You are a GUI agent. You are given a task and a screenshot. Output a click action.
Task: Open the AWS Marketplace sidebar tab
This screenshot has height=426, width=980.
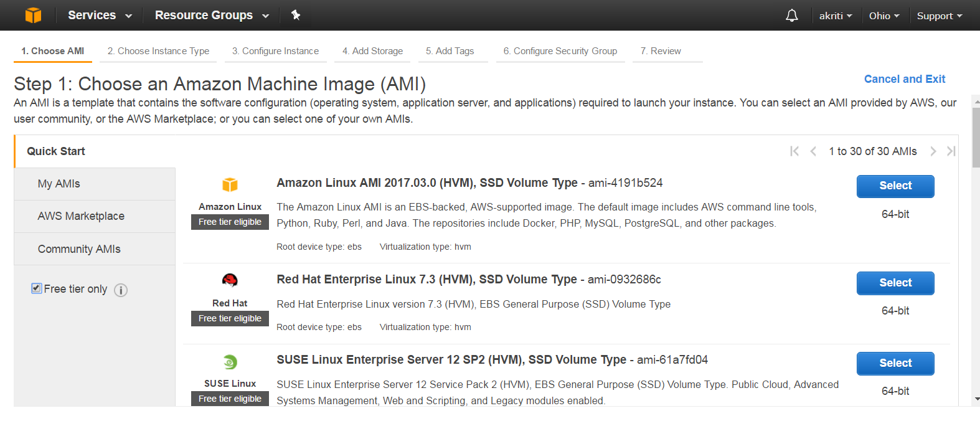[x=81, y=216]
